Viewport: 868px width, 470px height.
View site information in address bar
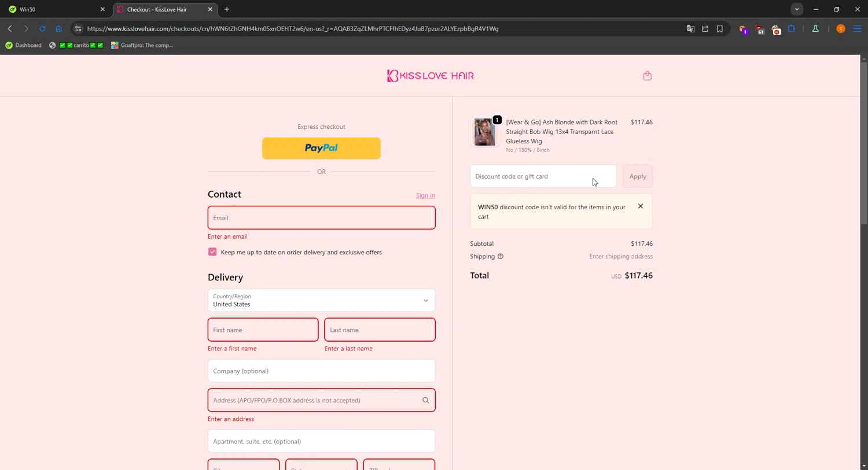pos(78,28)
